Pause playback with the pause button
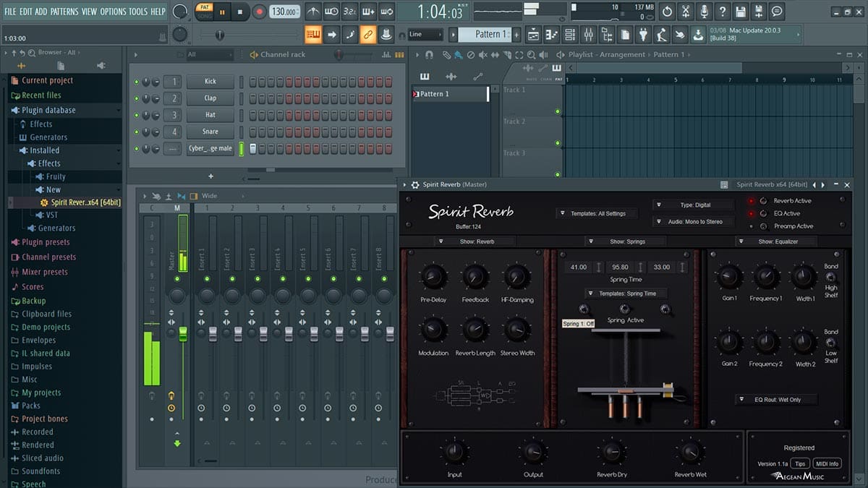 (x=222, y=12)
